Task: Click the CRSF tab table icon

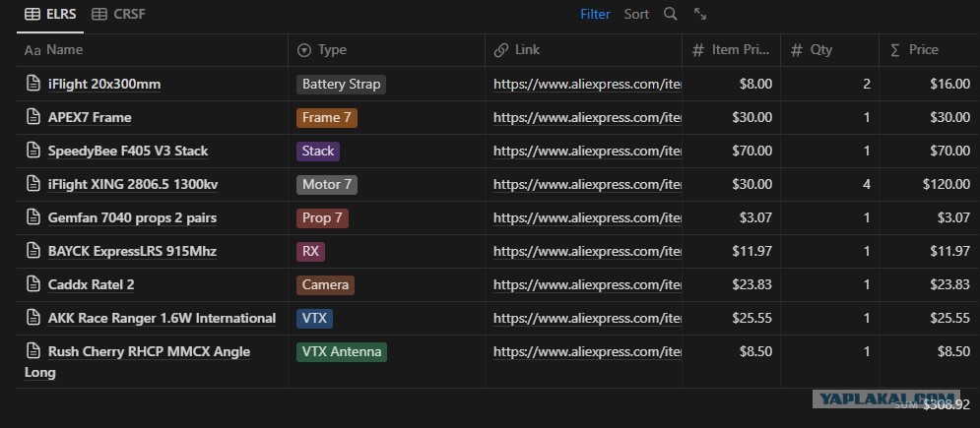Action: tap(99, 15)
